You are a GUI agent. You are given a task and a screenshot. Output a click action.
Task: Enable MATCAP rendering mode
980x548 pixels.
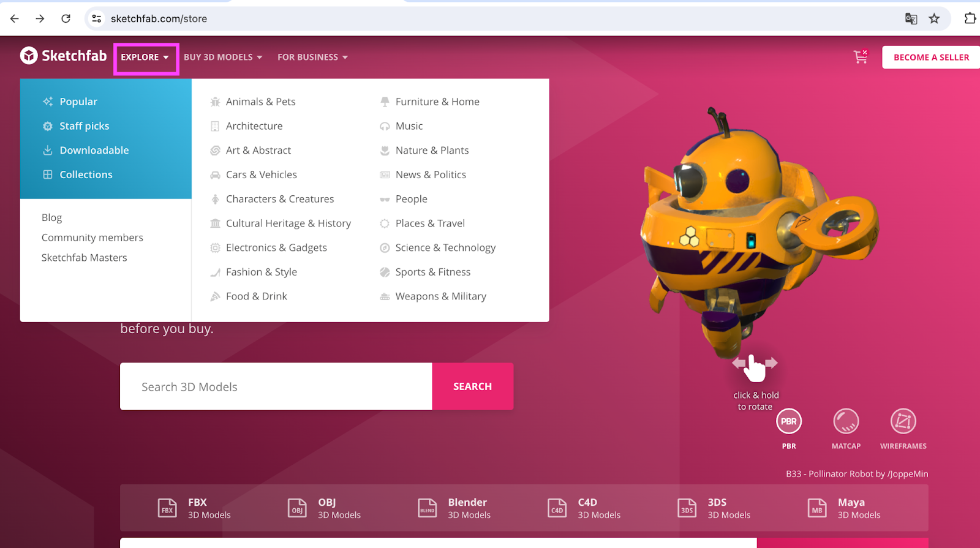pyautogui.click(x=846, y=421)
